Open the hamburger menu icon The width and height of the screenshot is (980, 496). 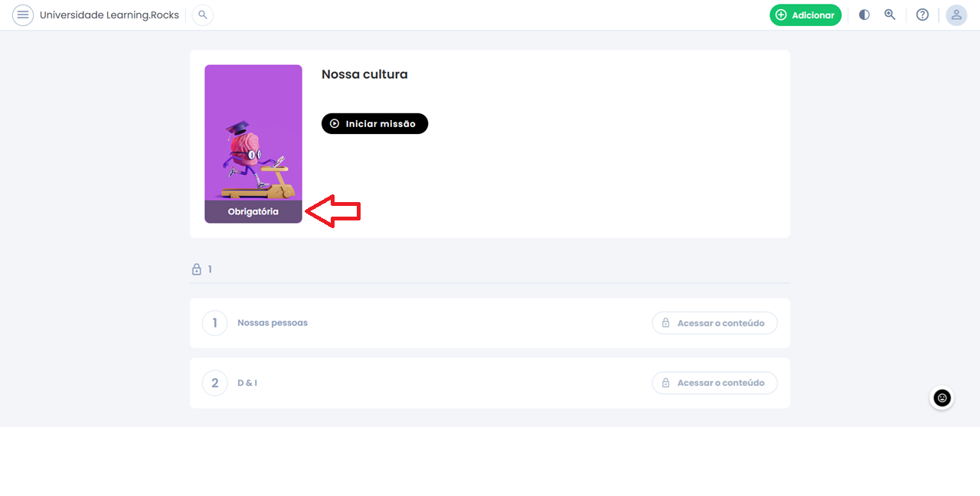pyautogui.click(x=23, y=15)
